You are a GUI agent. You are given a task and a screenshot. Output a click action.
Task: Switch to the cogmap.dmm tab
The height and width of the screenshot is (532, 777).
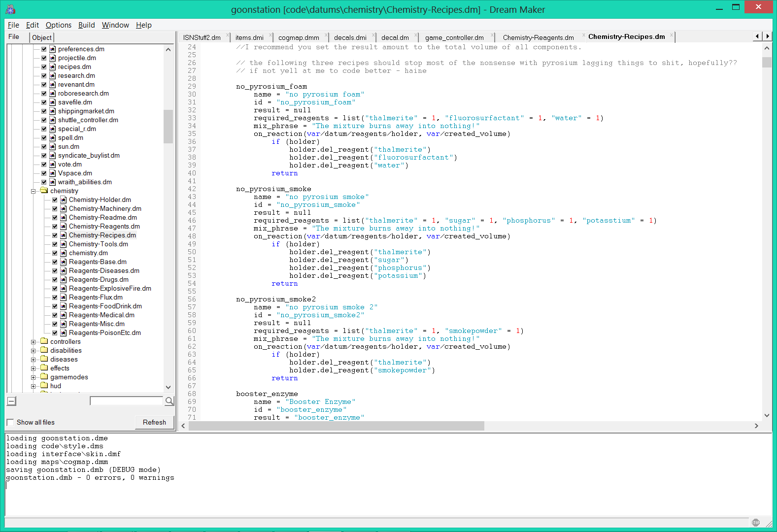298,38
